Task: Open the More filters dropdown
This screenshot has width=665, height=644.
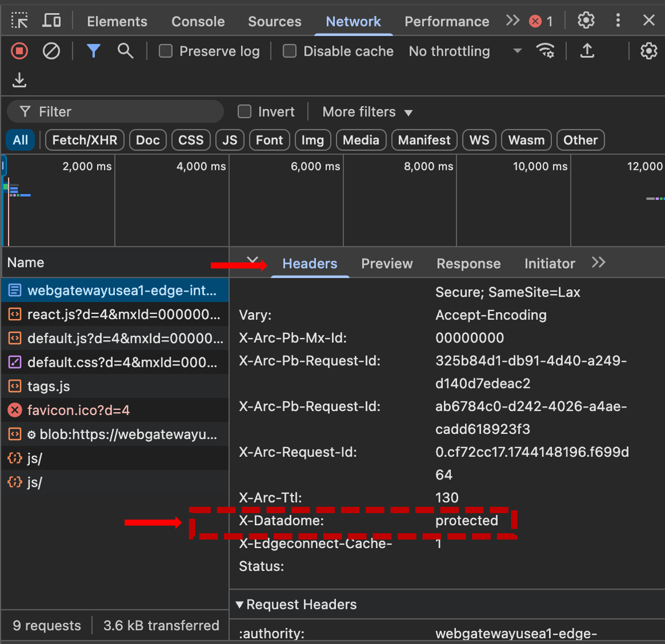Action: 368,112
